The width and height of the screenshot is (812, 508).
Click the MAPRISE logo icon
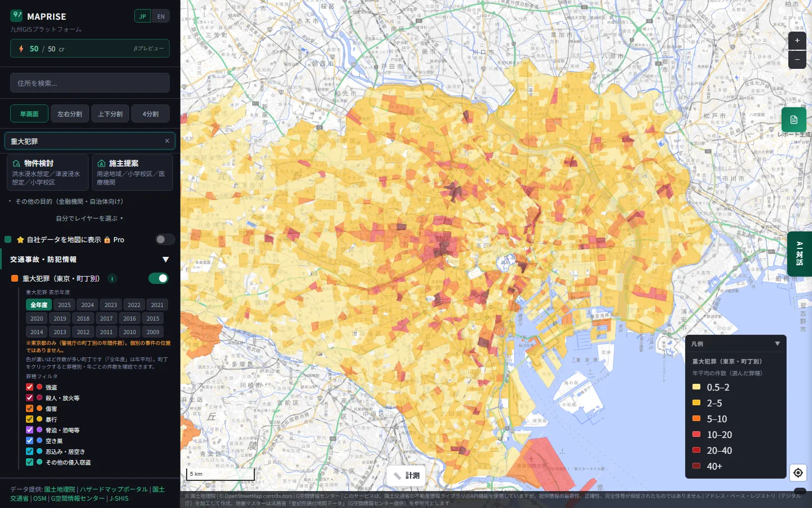point(16,15)
